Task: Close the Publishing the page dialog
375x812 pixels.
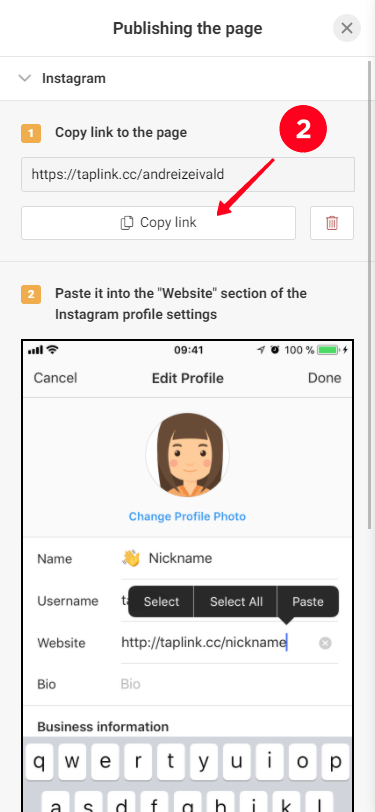Action: coord(347,28)
